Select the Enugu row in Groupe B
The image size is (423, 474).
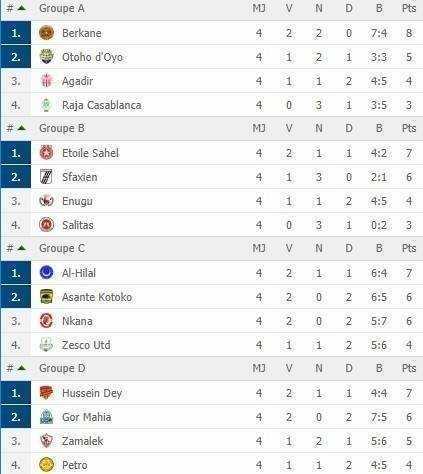[x=211, y=201]
